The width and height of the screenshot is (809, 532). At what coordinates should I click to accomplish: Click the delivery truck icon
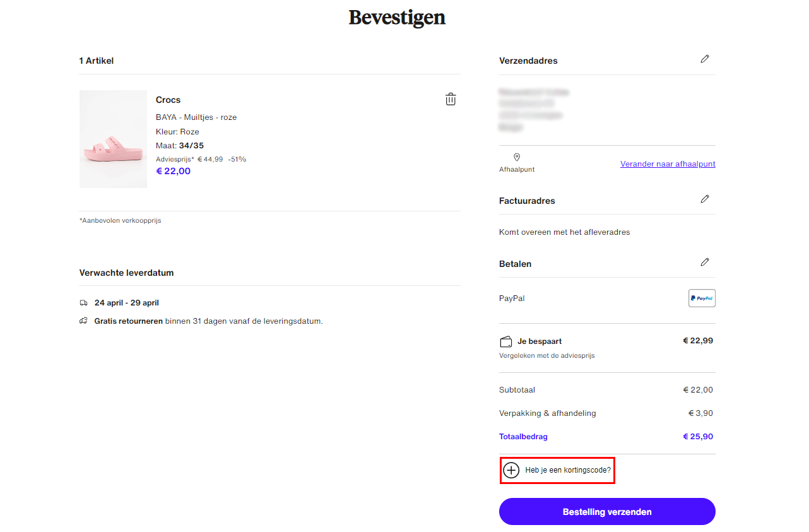click(84, 303)
